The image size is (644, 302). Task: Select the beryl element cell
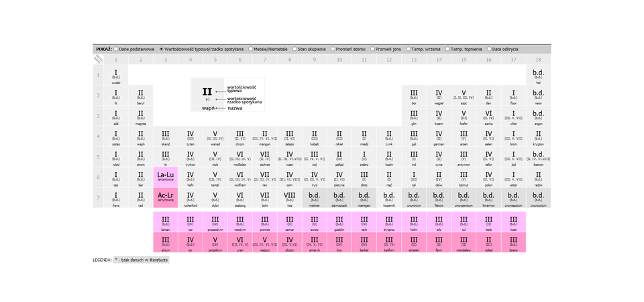tap(140, 95)
